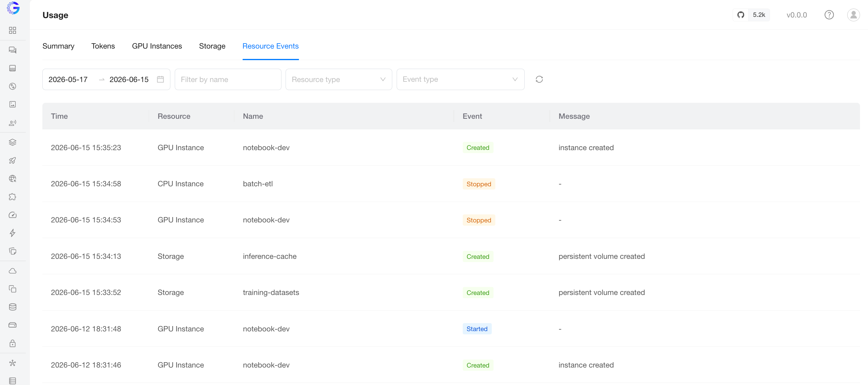Select the Resource Events tab

coord(270,46)
